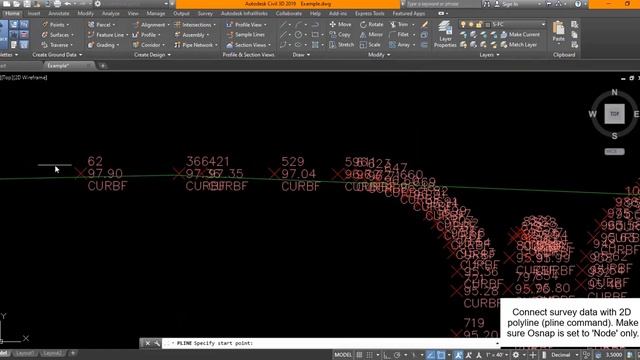Click the S-FC layer color swatch
Viewport: 640px width, 360px height.
click(x=487, y=25)
